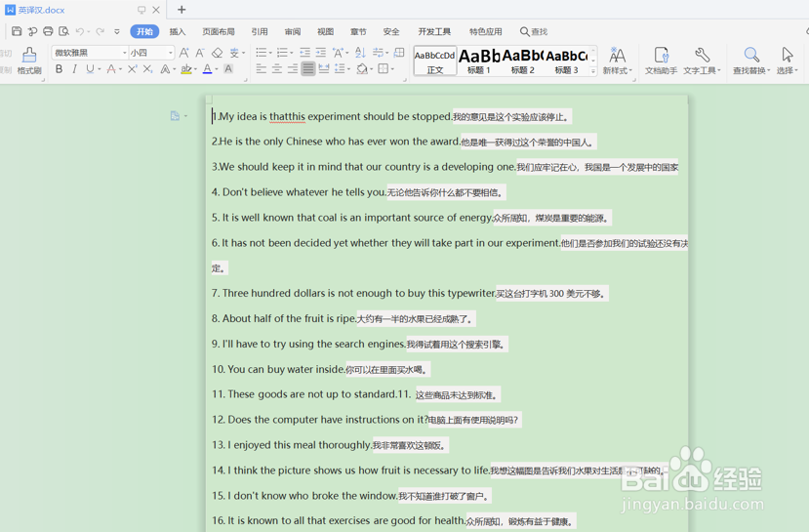
Task: Toggle paragraph marks display
Action: 379,53
